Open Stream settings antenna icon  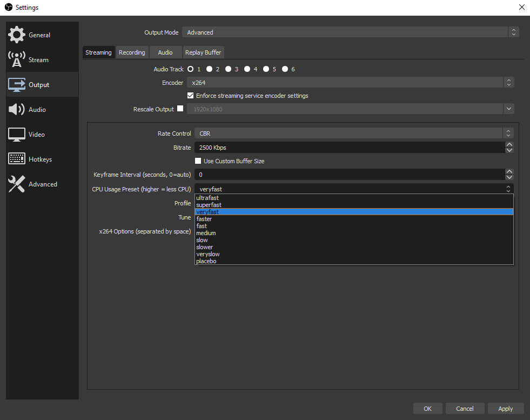tap(17, 59)
